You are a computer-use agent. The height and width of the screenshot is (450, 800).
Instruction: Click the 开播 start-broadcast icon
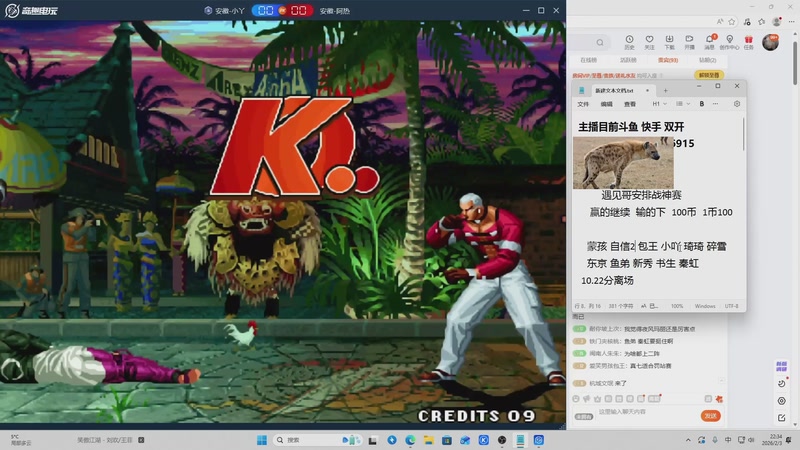tap(689, 42)
